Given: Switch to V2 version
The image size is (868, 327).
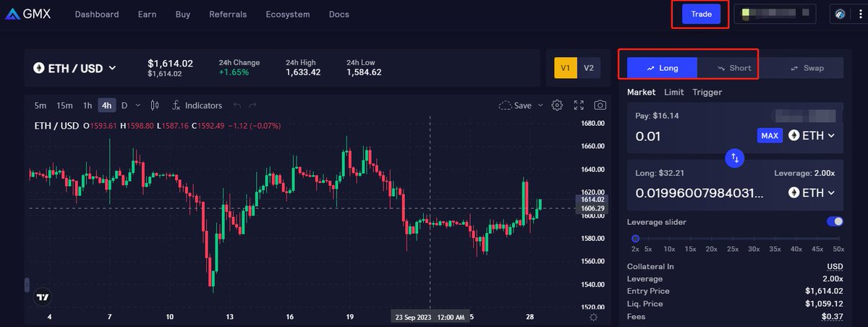Looking at the screenshot, I should point(589,68).
